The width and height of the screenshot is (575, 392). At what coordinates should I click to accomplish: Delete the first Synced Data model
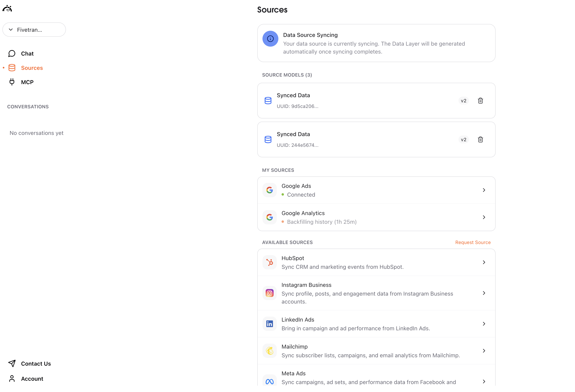tap(480, 101)
